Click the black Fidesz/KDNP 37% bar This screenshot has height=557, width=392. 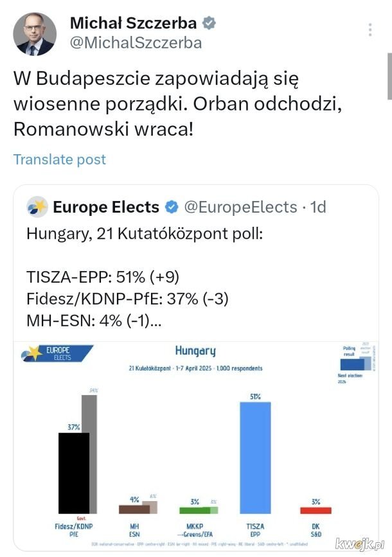(x=73, y=473)
